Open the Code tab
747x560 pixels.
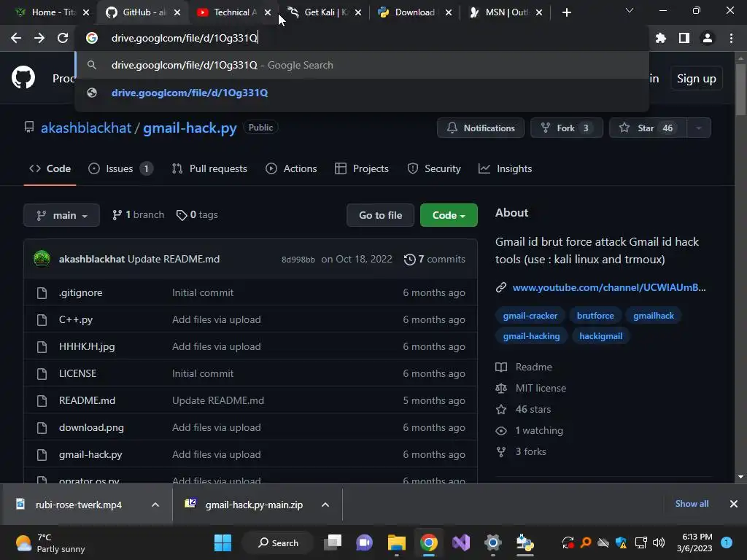click(50, 168)
